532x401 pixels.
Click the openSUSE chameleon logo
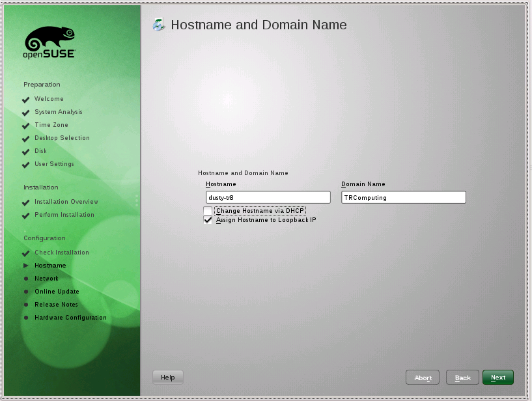(49, 42)
